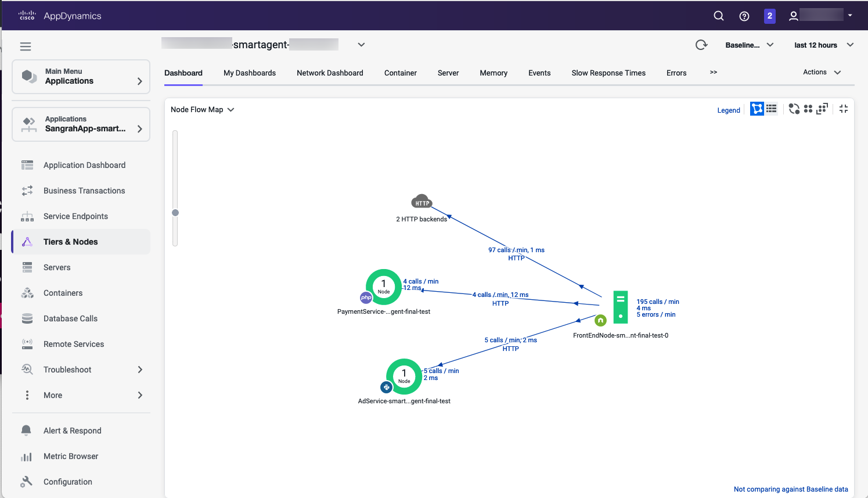Switch to grid list view mode
Viewport: 868px width, 498px height.
pyautogui.click(x=771, y=109)
